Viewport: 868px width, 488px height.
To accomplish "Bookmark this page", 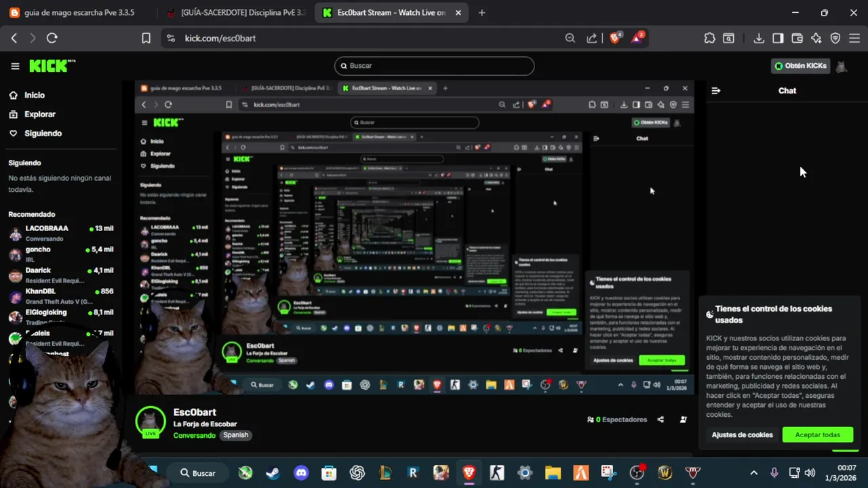I will tap(146, 39).
